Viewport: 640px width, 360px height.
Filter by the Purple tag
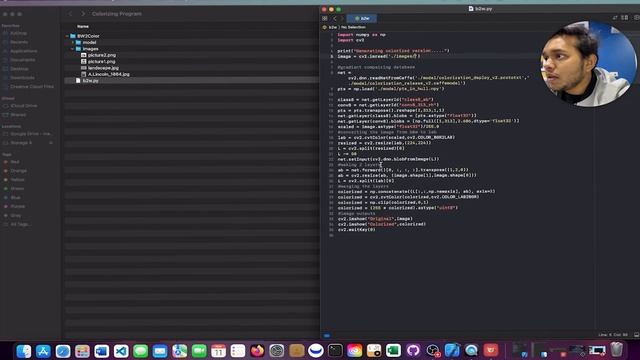(x=18, y=207)
